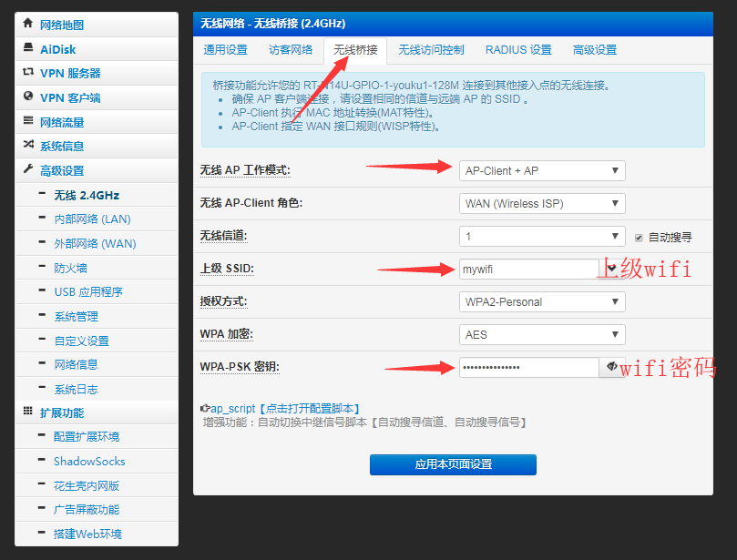Click 应用本页面设置 to apply settings
The height and width of the screenshot is (560, 737).
pos(453,464)
